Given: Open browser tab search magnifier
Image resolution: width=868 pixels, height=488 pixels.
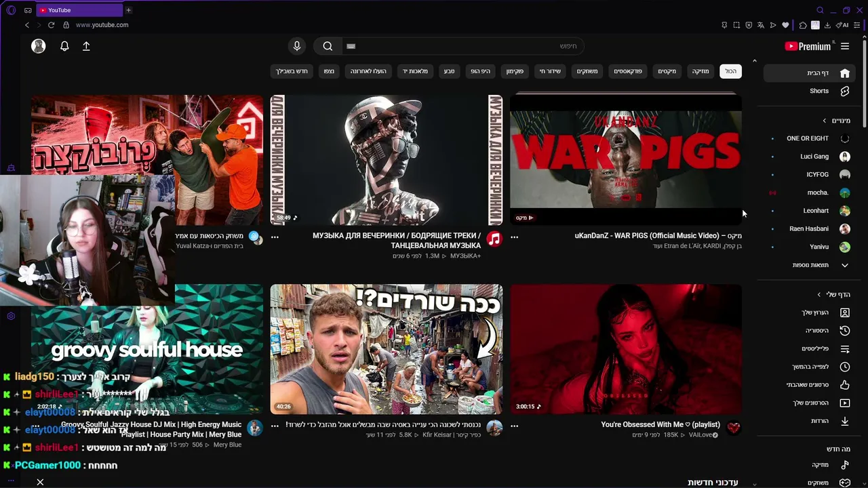Looking at the screenshot, I should click(x=820, y=10).
